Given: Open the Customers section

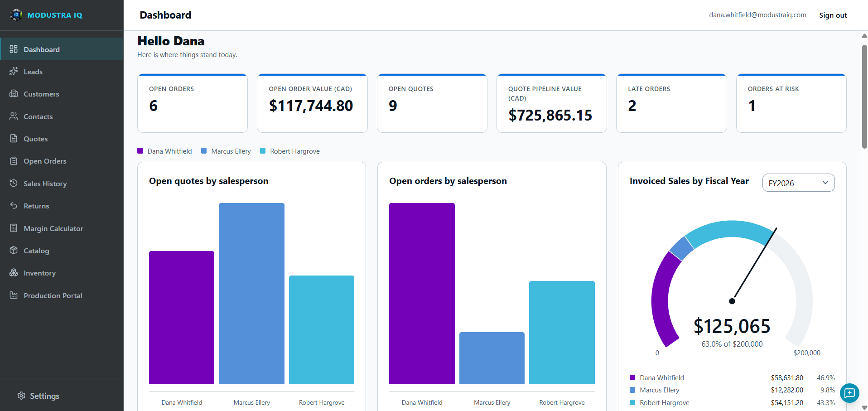Looking at the screenshot, I should tap(62, 94).
